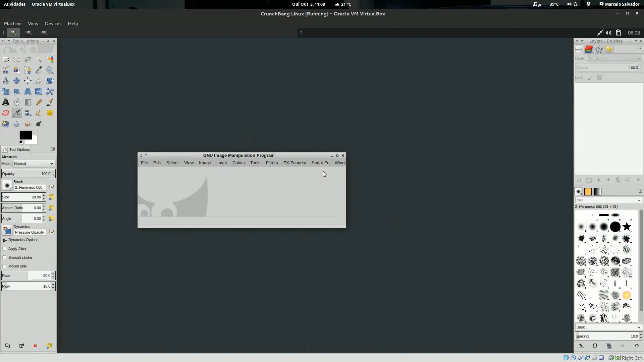Select the Paintbrush tool
Screen dimensions: 644x362
point(50,102)
